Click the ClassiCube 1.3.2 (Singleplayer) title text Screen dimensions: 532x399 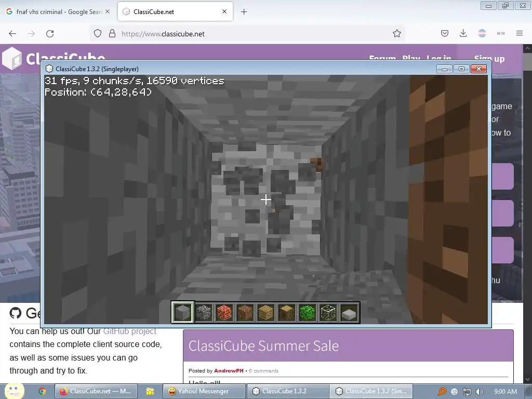coord(97,69)
